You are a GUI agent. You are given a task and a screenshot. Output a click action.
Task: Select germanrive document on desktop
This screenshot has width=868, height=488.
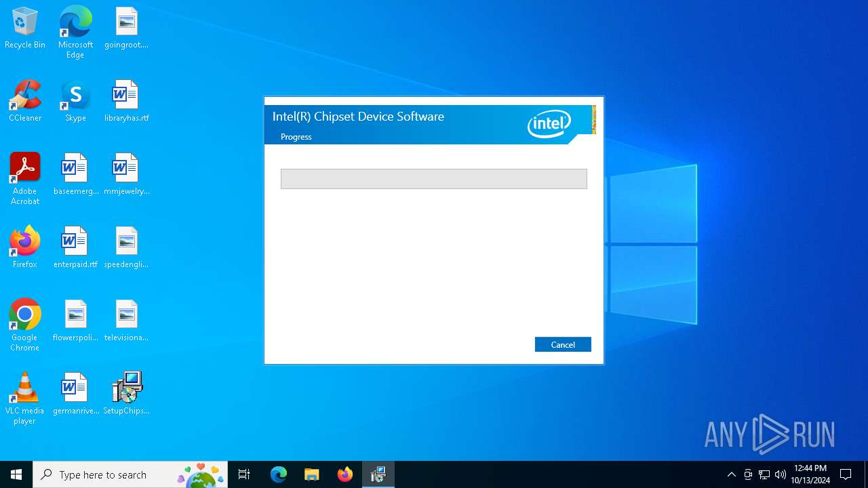[75, 394]
